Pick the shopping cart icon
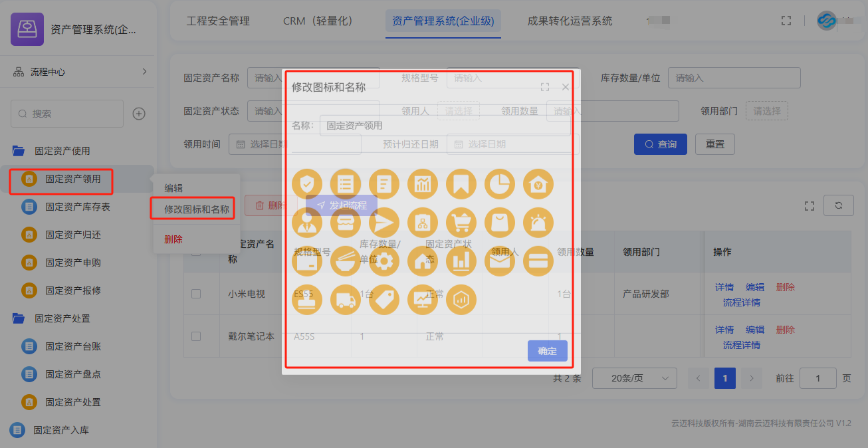Screen dimensions: 868x448 pyautogui.click(x=461, y=222)
